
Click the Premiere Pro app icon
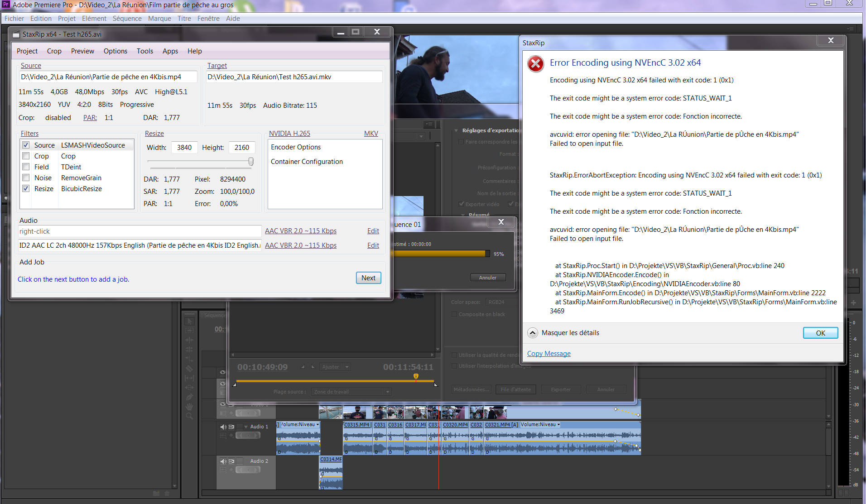(6, 5)
